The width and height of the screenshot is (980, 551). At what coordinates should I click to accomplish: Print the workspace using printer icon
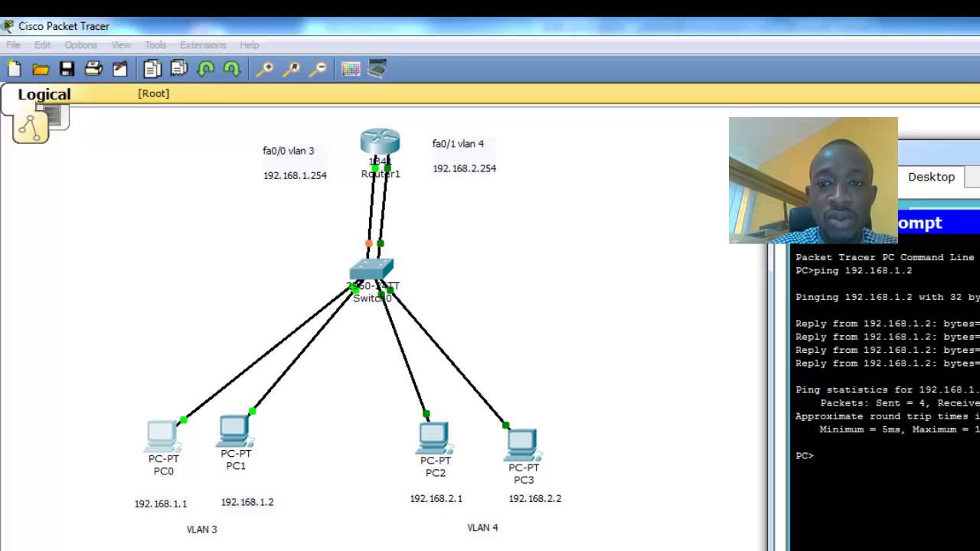(93, 69)
